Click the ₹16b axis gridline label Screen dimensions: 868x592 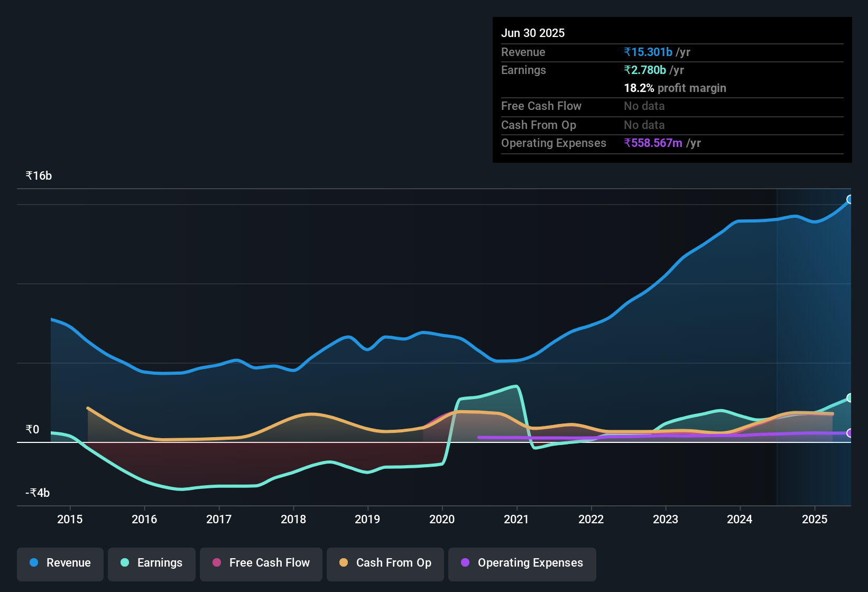38,175
